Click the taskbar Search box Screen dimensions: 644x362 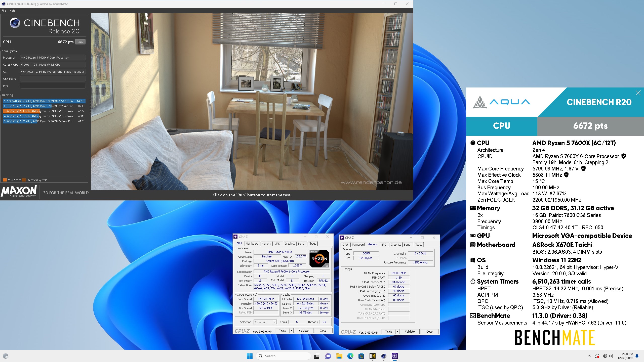[x=284, y=356]
